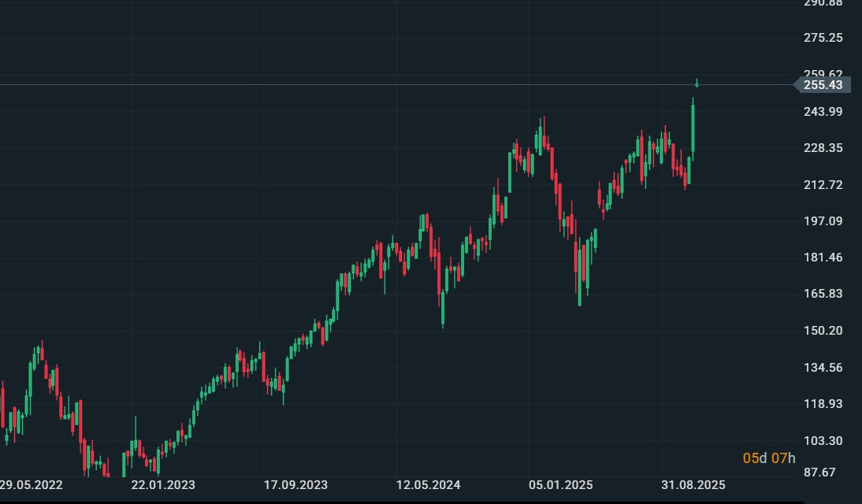
Task: Click the 31.08.2025 date label
Action: 693,484
